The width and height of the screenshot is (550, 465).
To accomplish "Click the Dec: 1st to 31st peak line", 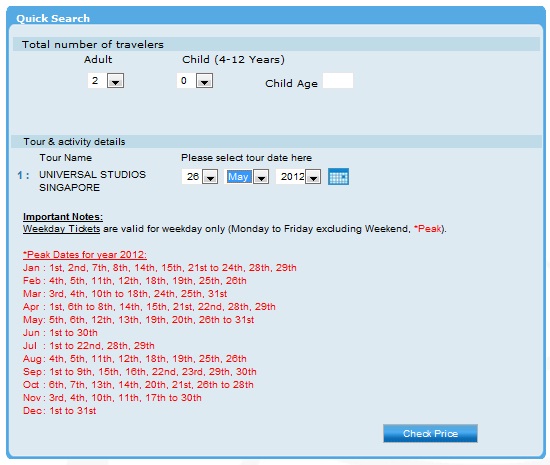I will coord(59,411).
